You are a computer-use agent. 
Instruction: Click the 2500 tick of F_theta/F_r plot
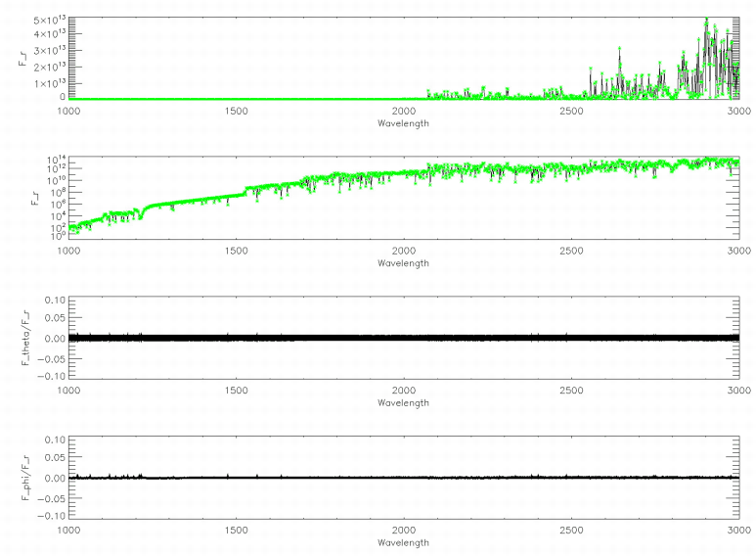click(x=571, y=391)
